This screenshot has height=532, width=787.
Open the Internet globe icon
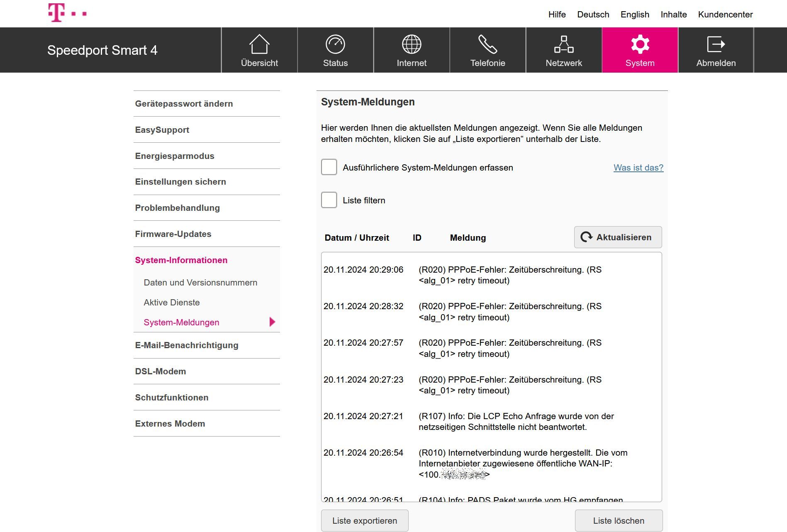(411, 44)
